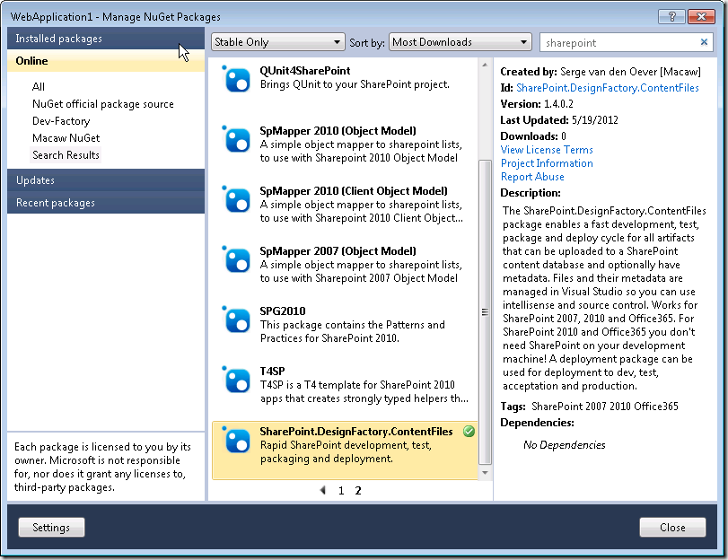Click the green installed checkmark on SharePoint.DesignFactory.ContentFiles
Viewport: 728px width, 560px height.
coord(469,432)
